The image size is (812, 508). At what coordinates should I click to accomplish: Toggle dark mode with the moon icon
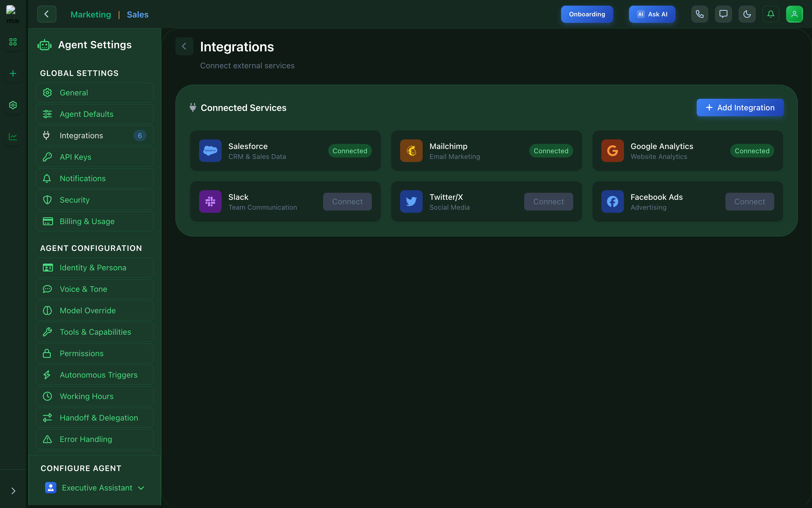[x=747, y=14]
